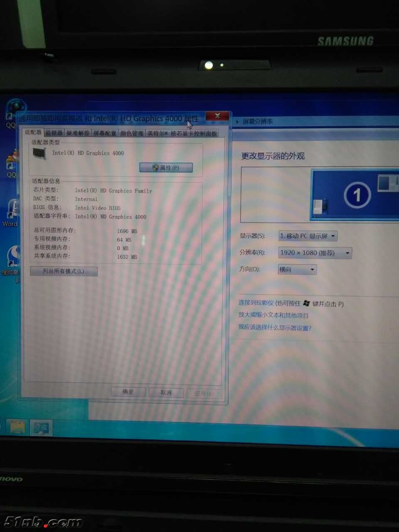Click the 属性(P) button
399x532 pixels.
click(x=166, y=167)
